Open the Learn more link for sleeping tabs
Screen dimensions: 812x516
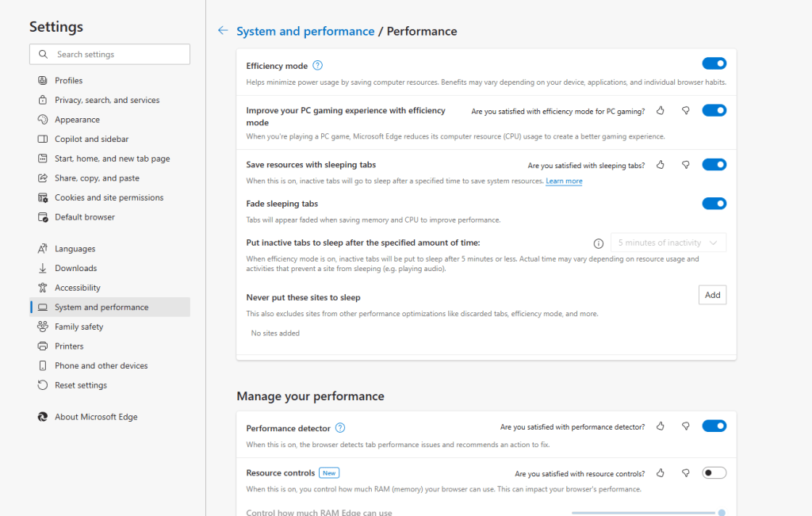coord(564,182)
